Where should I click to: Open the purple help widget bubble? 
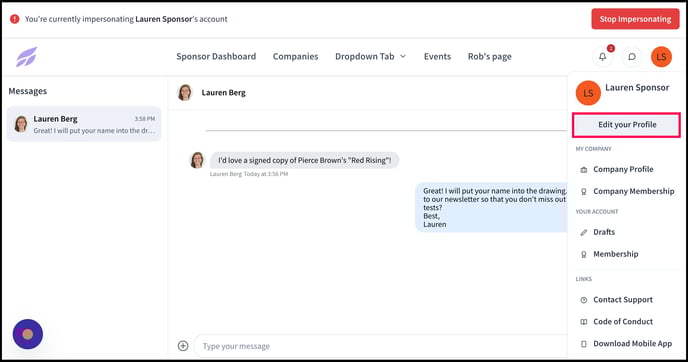(28, 334)
